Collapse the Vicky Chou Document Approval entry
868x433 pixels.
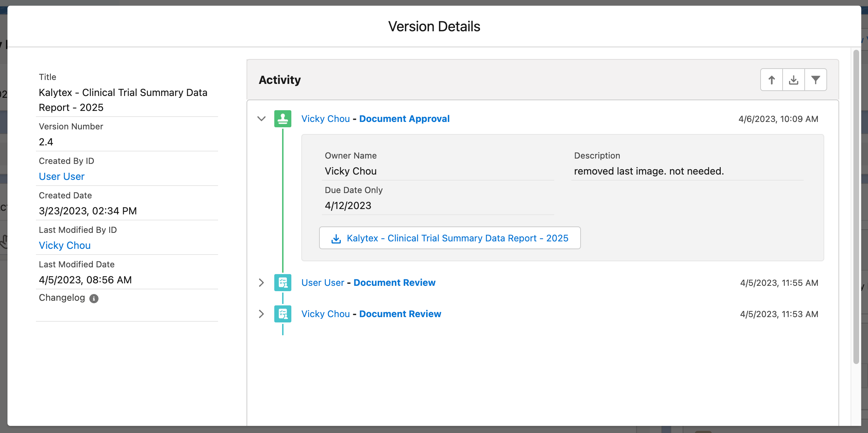(x=261, y=119)
